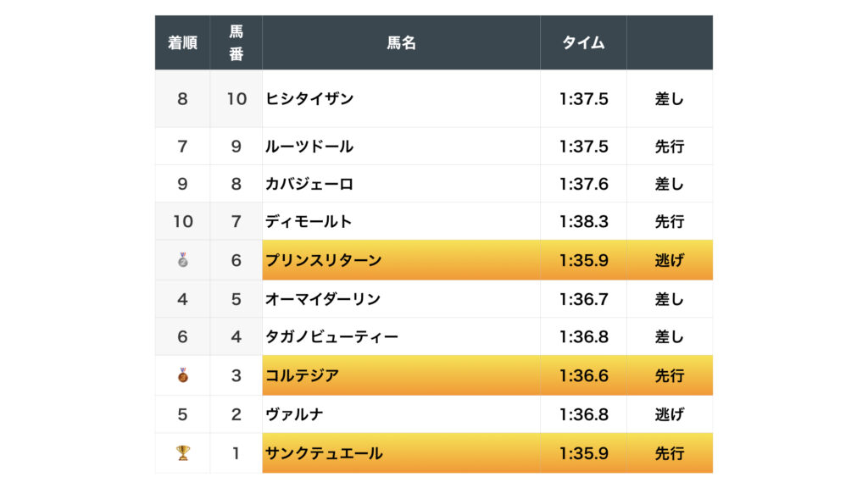Click horse name オーマイダーリン
This screenshot has height=488, width=868.
pos(323,299)
